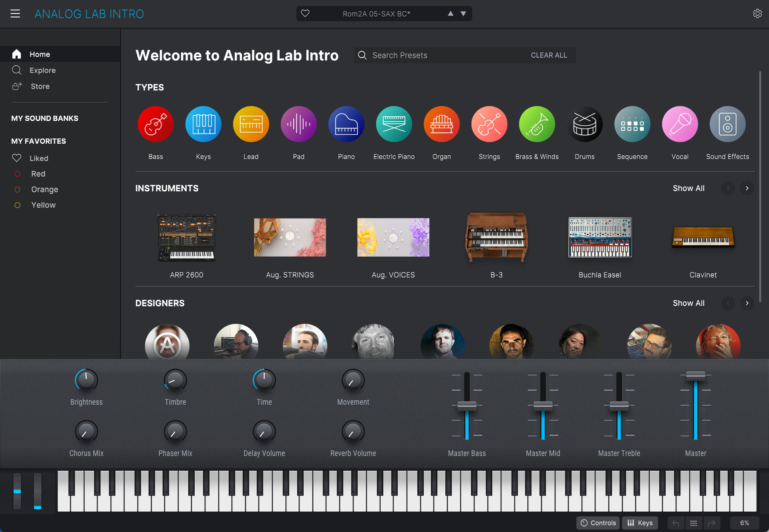Click the Chorus Mix knob

click(x=87, y=432)
